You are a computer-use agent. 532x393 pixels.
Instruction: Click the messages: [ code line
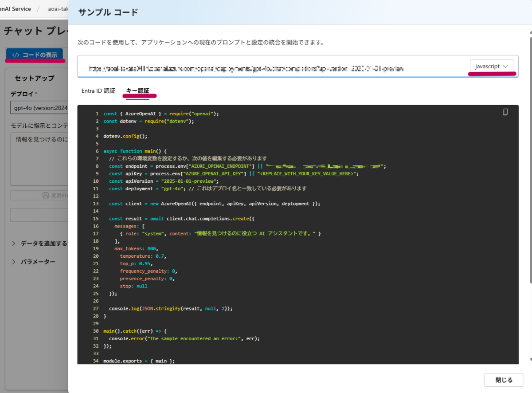(129, 226)
